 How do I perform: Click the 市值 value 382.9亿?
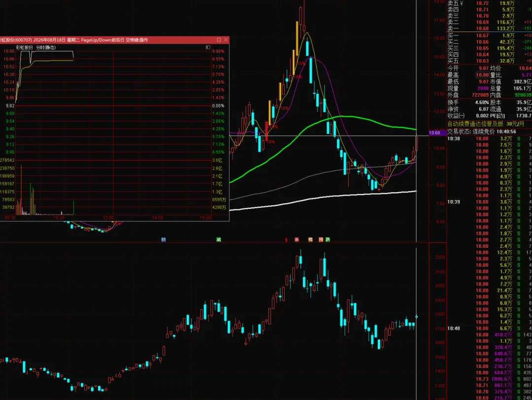pyautogui.click(x=523, y=82)
